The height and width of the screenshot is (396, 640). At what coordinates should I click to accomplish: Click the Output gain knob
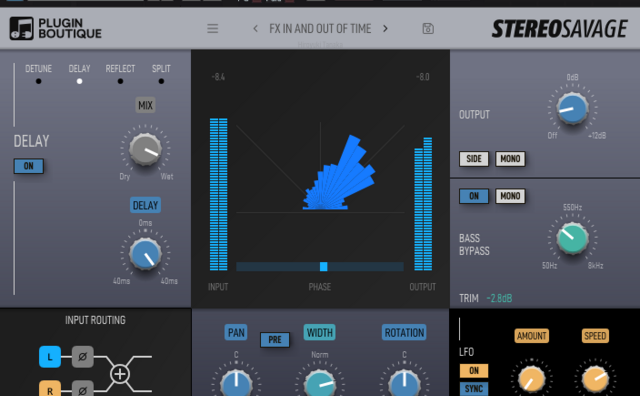[x=572, y=108]
